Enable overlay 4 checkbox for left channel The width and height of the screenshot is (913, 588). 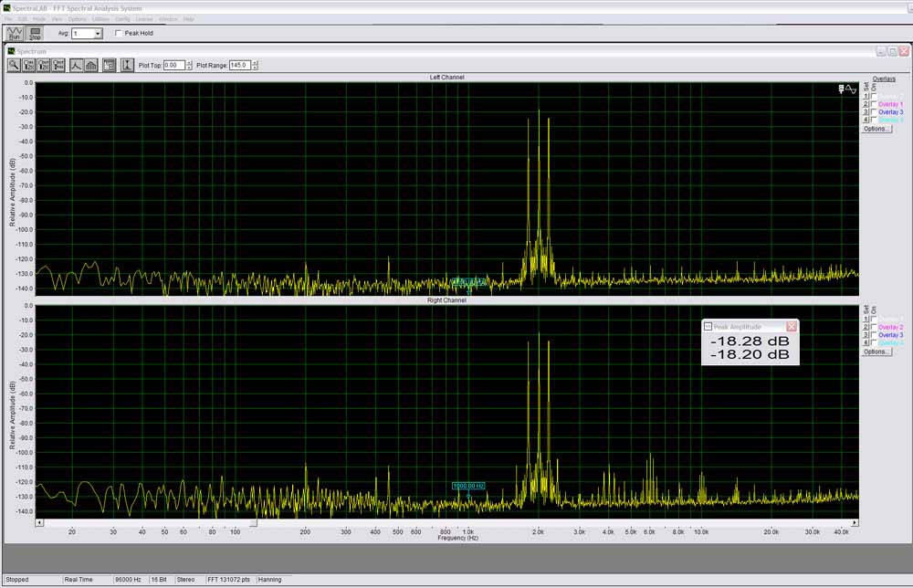coord(874,120)
